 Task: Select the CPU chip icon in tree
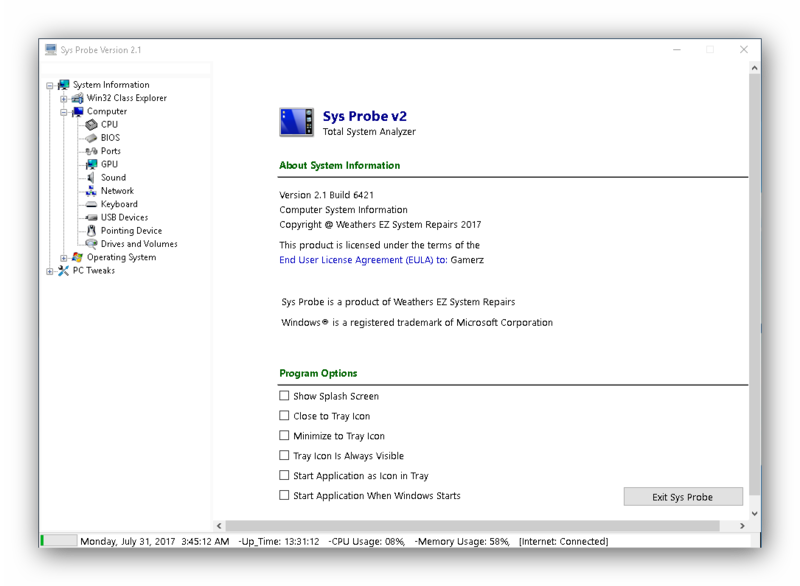pyautogui.click(x=91, y=124)
